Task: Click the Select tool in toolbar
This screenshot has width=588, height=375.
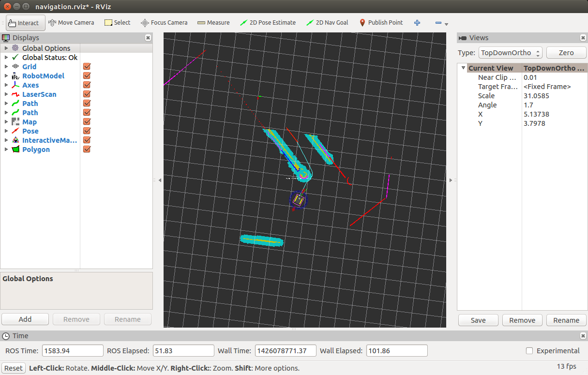Action: click(x=117, y=23)
